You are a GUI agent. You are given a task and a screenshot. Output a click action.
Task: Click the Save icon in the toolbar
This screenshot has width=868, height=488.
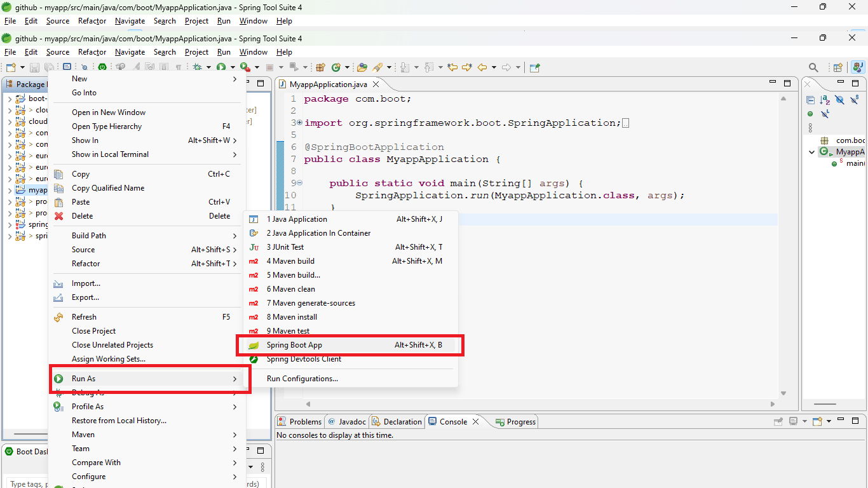(x=35, y=67)
